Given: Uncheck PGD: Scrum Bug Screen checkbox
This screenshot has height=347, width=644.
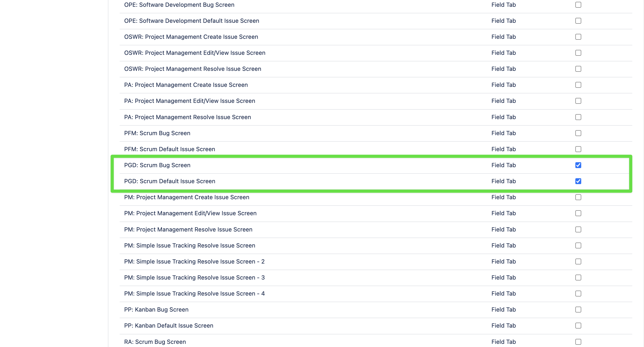Looking at the screenshot, I should pos(578,165).
